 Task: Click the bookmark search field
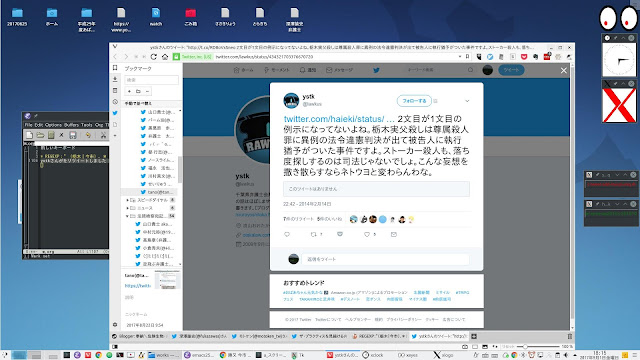[x=151, y=80]
